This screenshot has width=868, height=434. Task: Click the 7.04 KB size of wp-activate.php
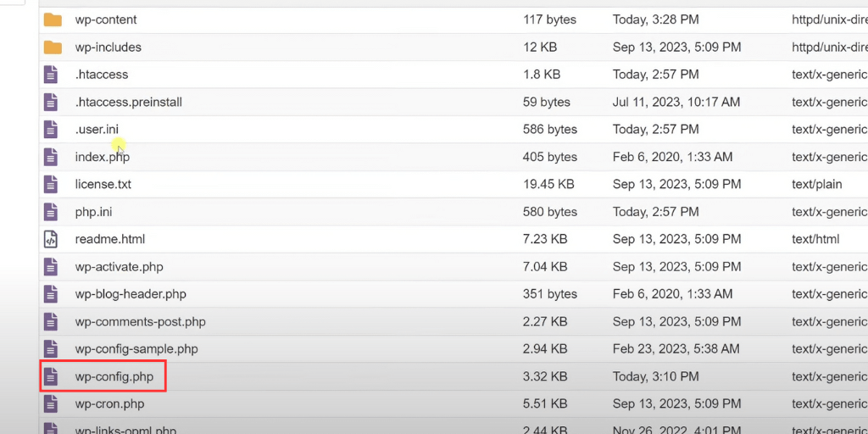pos(545,267)
